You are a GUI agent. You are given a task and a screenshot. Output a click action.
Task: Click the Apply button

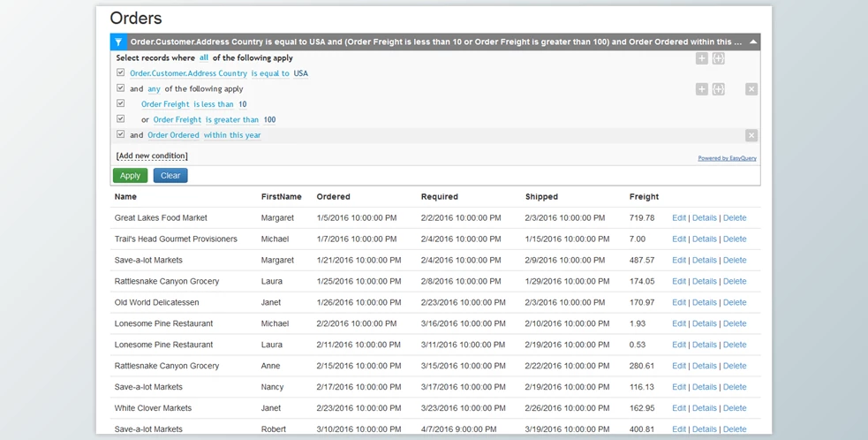[x=130, y=176]
